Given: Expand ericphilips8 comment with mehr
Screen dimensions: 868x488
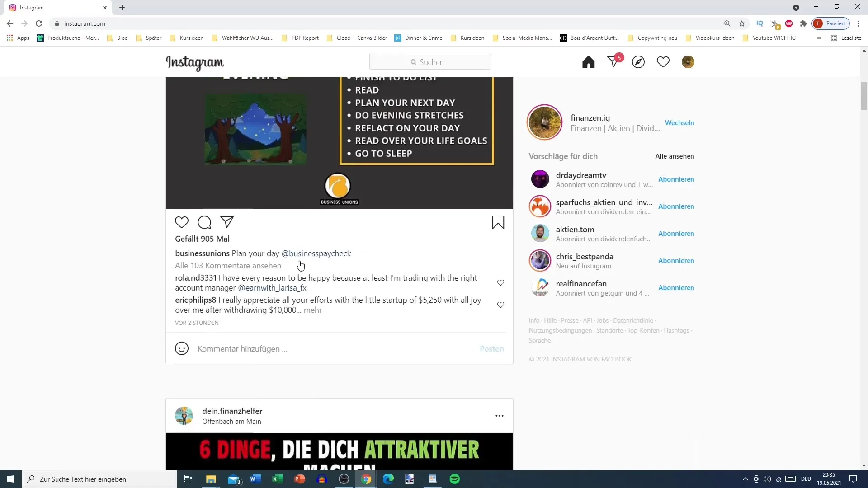Looking at the screenshot, I should tap(313, 310).
